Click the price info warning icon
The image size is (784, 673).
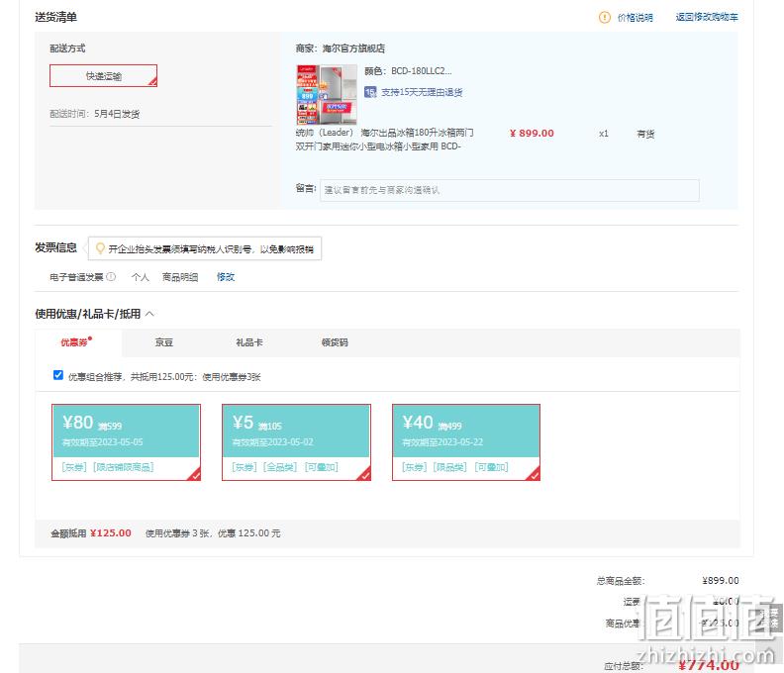coord(605,18)
